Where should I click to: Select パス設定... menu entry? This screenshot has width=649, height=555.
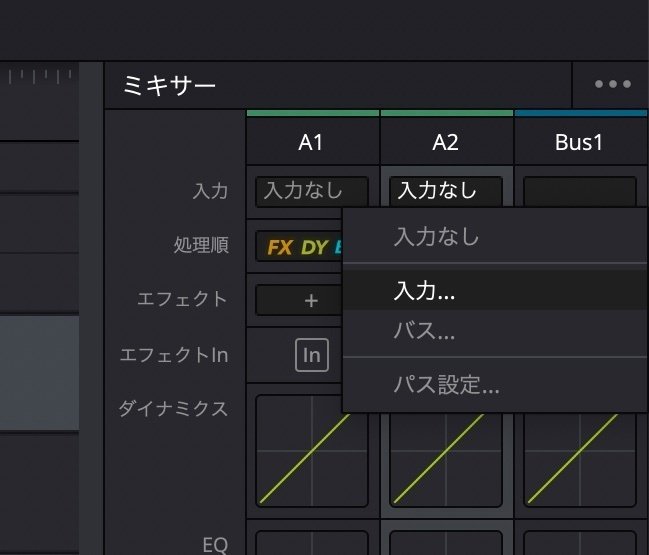[446, 384]
